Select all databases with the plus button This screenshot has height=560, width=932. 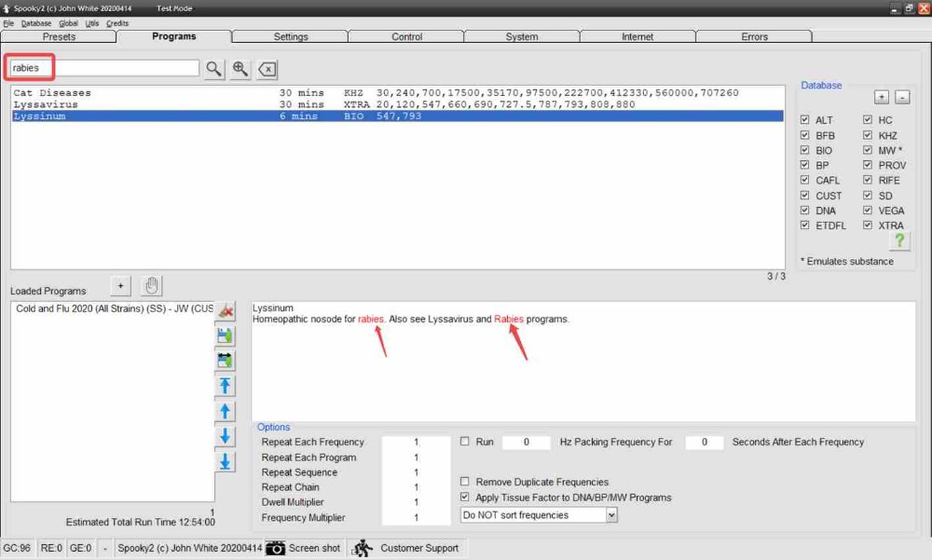881,97
